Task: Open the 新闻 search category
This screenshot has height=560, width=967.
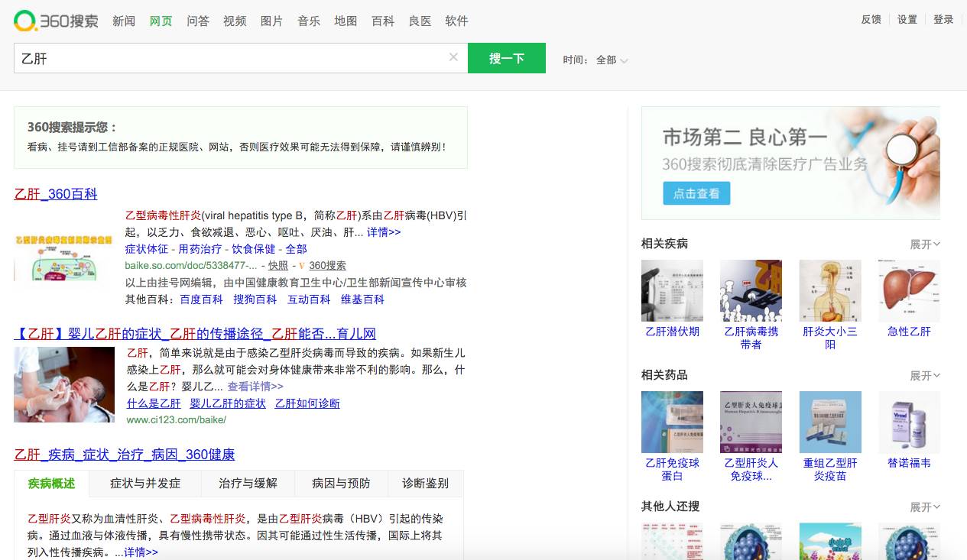Action: tap(124, 21)
